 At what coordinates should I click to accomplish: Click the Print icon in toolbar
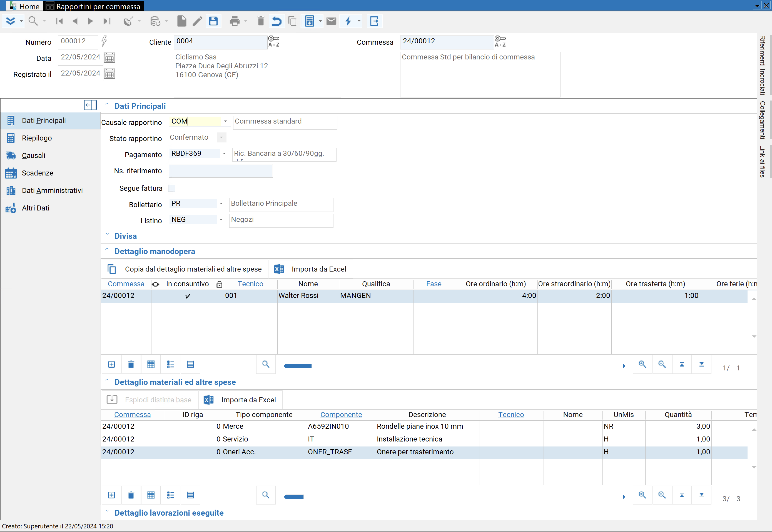(235, 21)
